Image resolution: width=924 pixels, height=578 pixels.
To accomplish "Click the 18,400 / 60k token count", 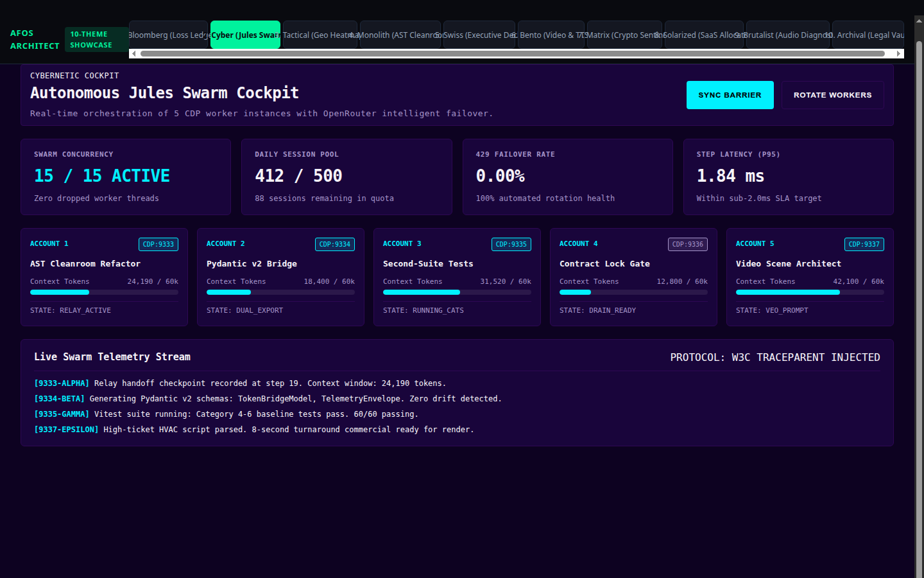I will [329, 281].
